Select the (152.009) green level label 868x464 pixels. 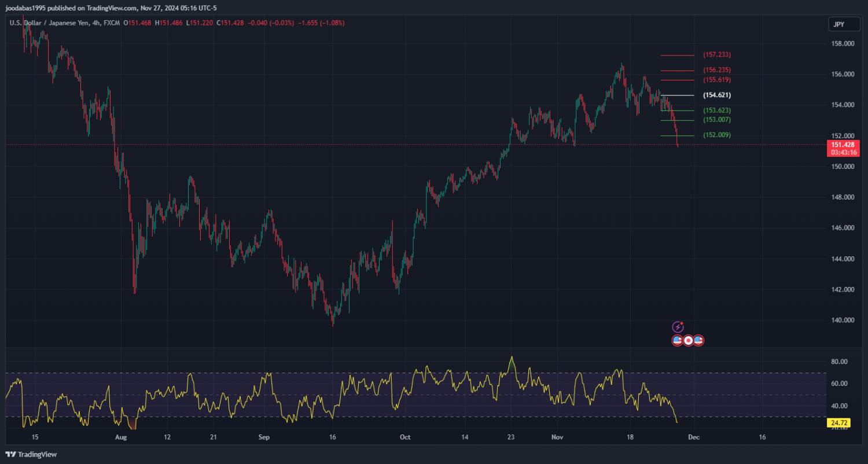[717, 135]
